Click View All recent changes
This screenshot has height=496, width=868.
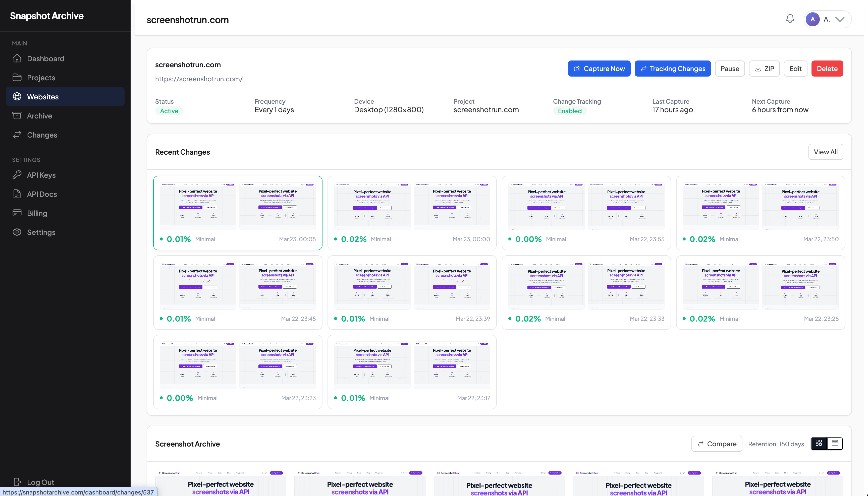pos(826,152)
